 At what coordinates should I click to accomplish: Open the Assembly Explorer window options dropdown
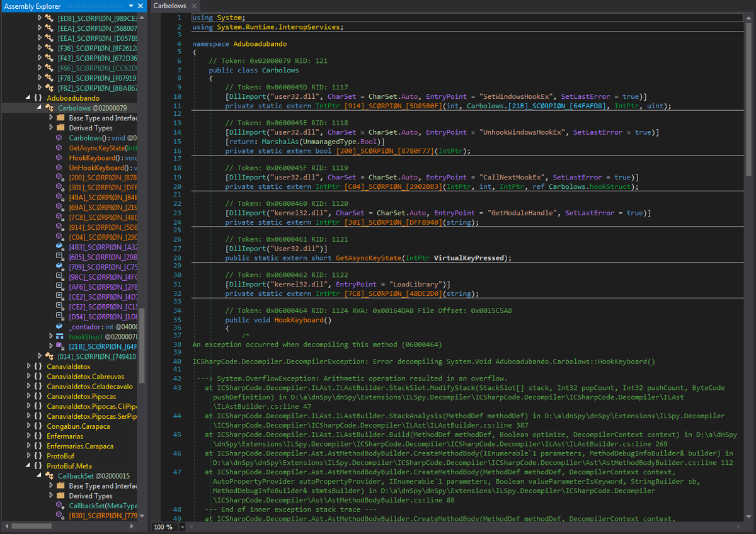click(x=130, y=6)
